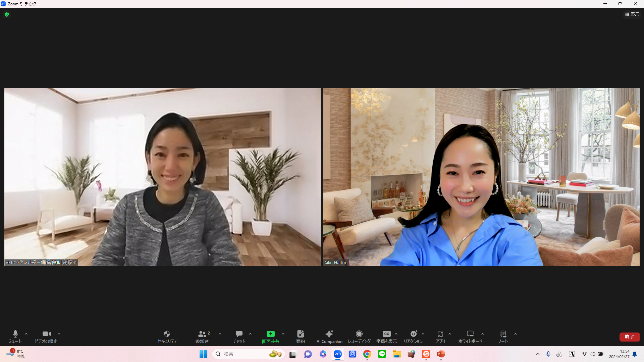Viewport: 644px width, 362px height.
Task: Click the green encryption shield icon
Action: coord(7,14)
